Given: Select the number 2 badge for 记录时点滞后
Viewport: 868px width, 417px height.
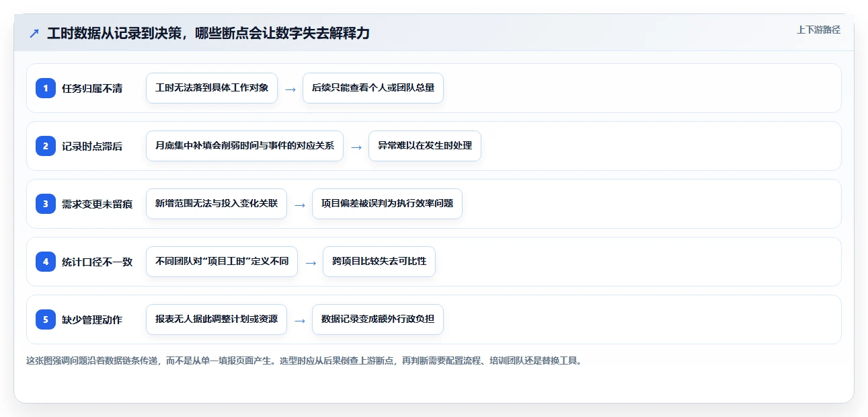Looking at the screenshot, I should point(46,146).
